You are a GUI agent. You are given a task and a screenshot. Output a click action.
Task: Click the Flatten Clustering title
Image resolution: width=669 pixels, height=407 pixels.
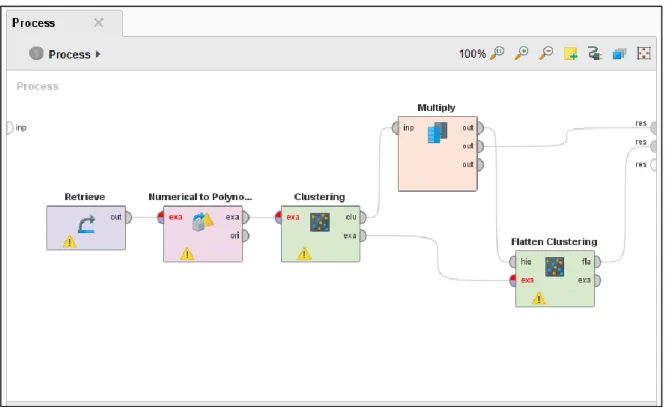(x=554, y=242)
